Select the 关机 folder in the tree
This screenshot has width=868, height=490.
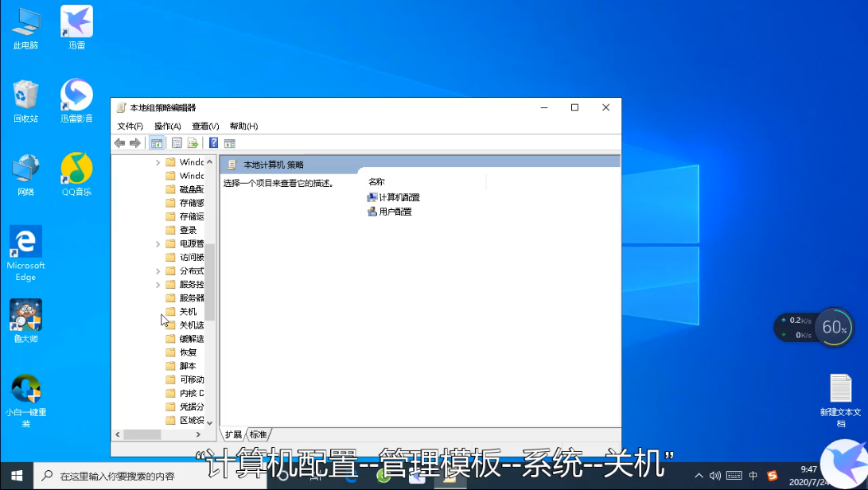(x=189, y=311)
